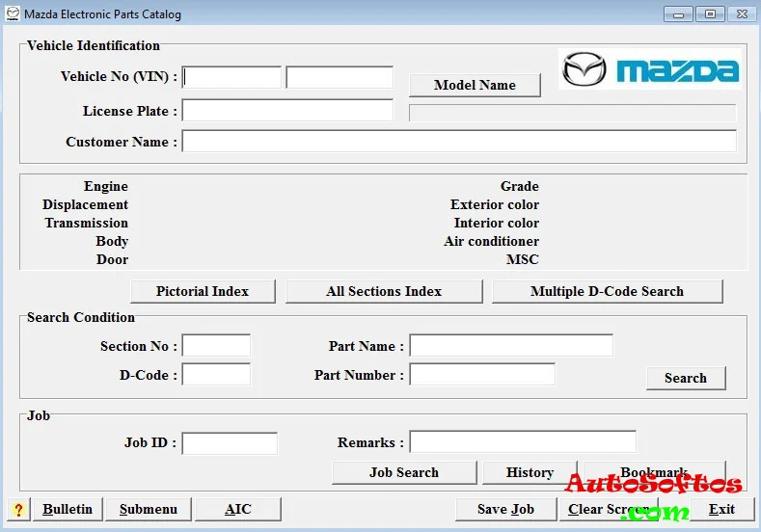Open the All Sections Index

pos(384,291)
